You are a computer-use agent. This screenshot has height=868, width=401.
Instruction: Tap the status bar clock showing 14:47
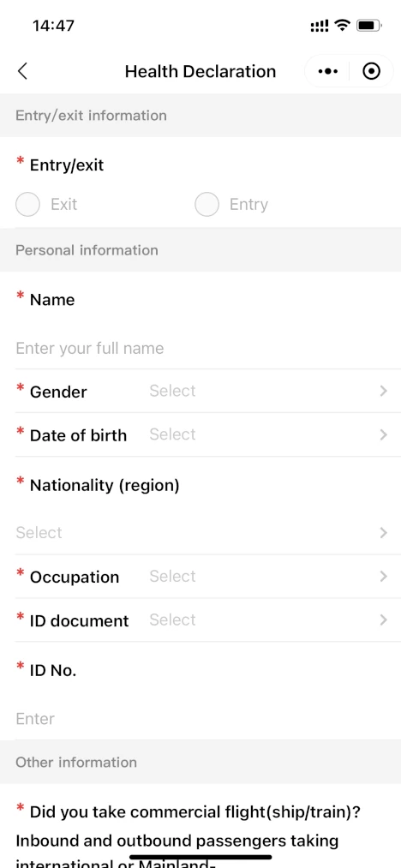tap(53, 26)
